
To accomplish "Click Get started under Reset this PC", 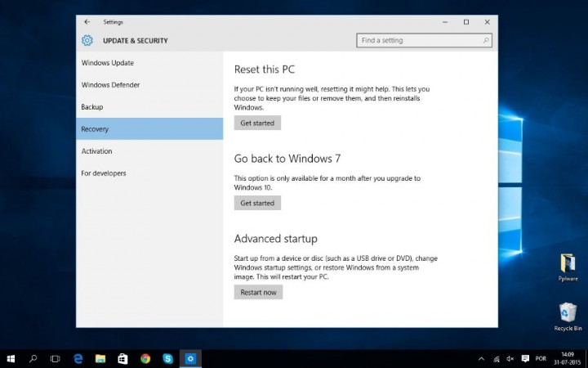I will pyautogui.click(x=257, y=123).
